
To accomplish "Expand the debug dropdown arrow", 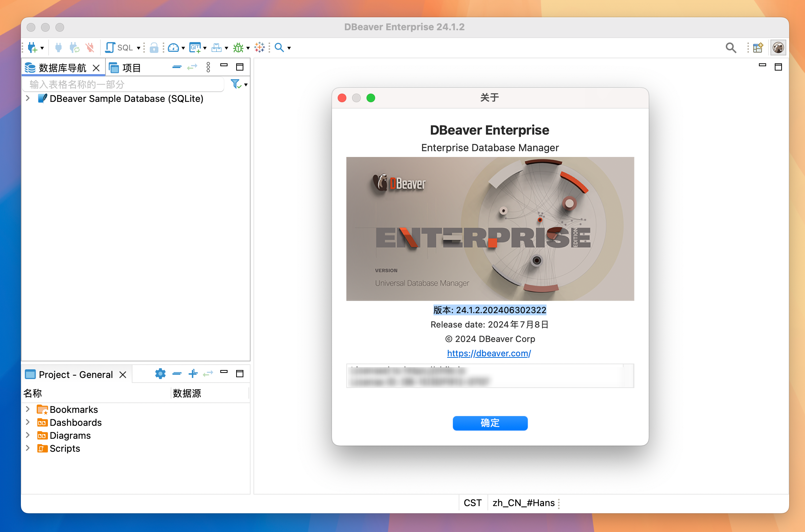I will pos(248,48).
